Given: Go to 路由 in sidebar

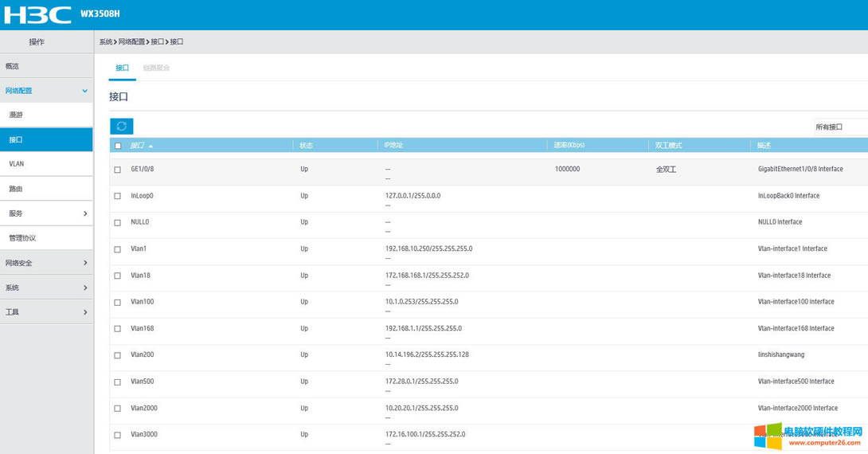Looking at the screenshot, I should pyautogui.click(x=16, y=189).
